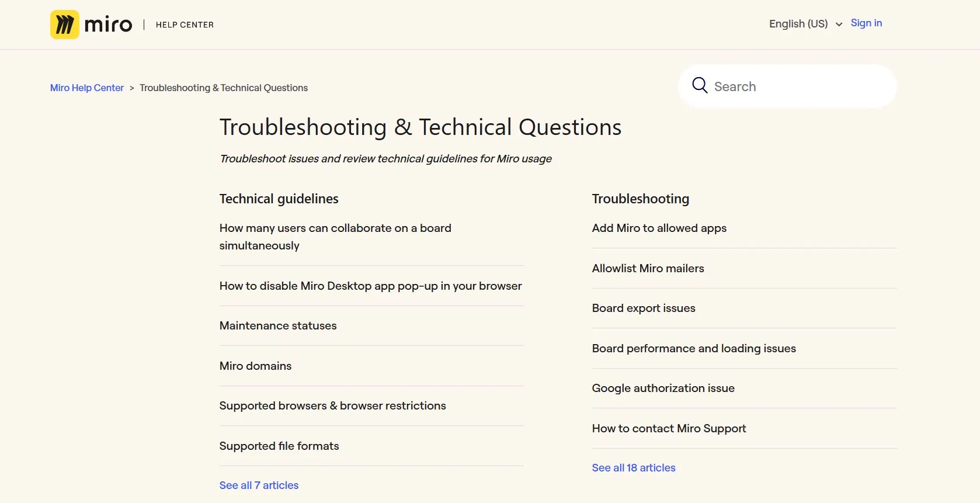Open the Troubleshooting section heading
The width and height of the screenshot is (980, 503).
pos(641,199)
